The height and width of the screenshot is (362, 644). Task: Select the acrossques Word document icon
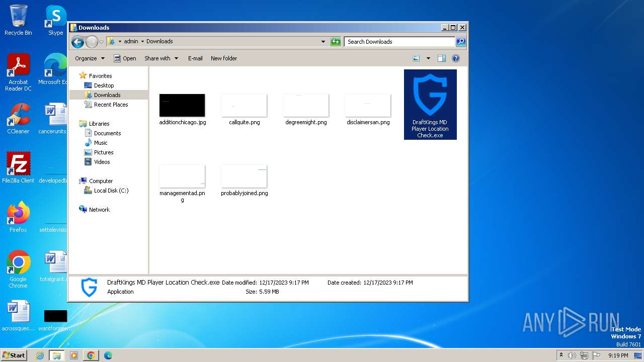coord(18,316)
